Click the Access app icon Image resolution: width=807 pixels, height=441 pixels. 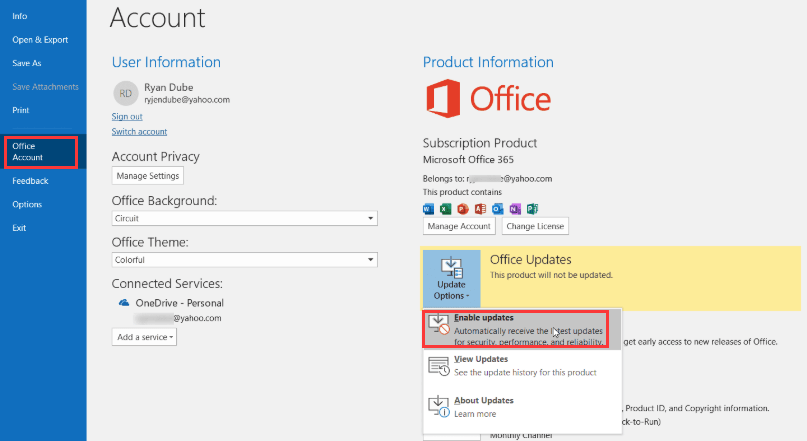coord(481,209)
